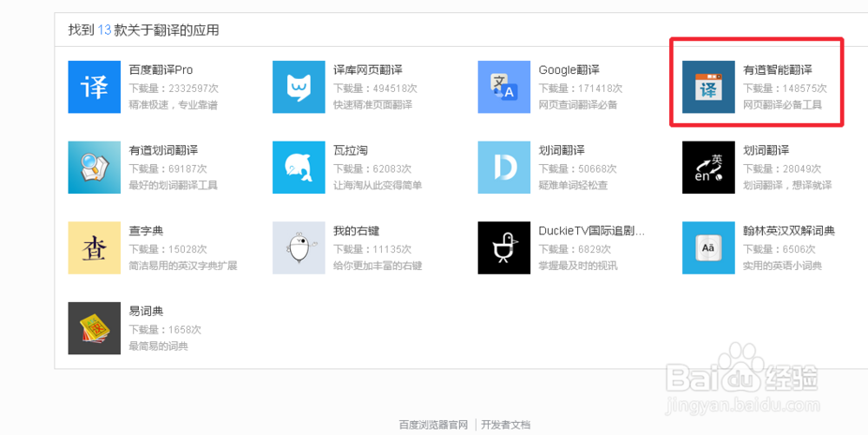This screenshot has height=435, width=868.
Task: Click the text 下载量：1658次
Action: coord(165,330)
